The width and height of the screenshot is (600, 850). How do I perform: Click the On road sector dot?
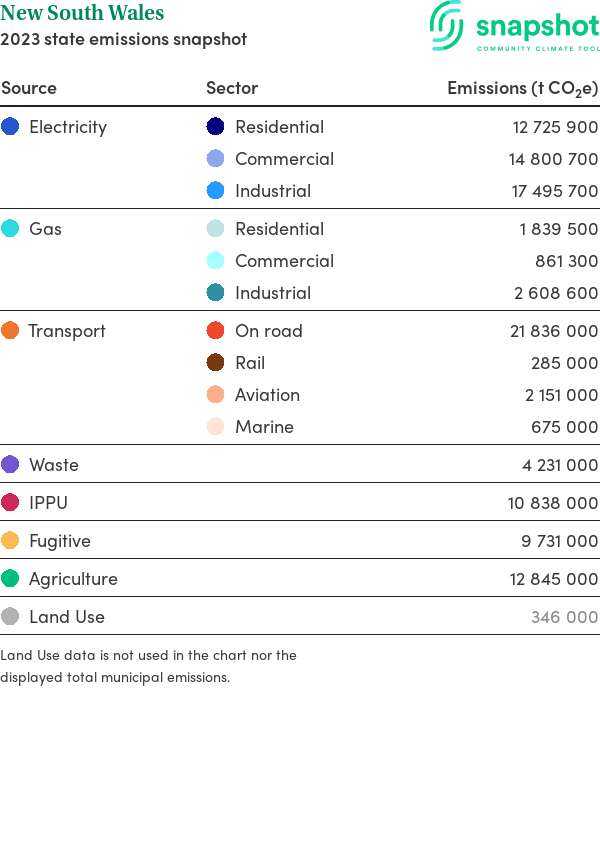point(215,331)
